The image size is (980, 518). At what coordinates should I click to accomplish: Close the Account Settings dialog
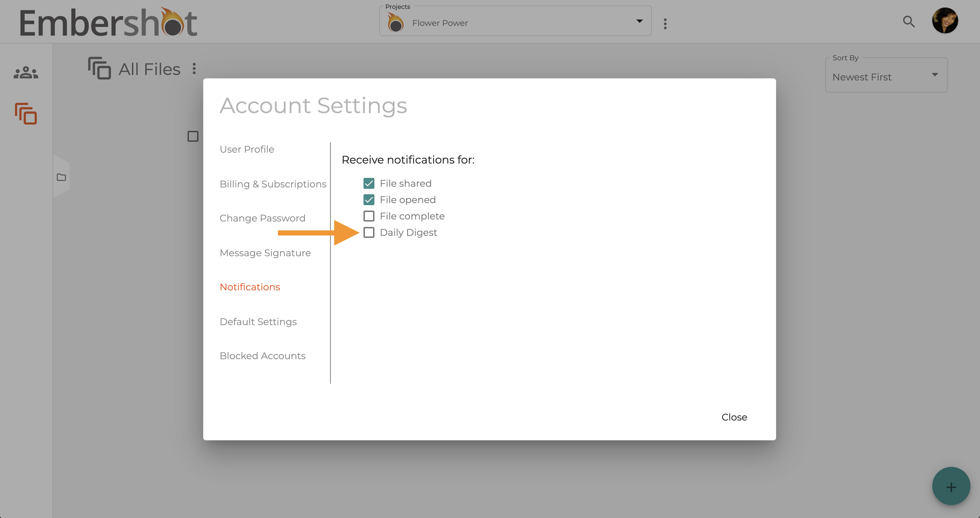[x=734, y=417]
